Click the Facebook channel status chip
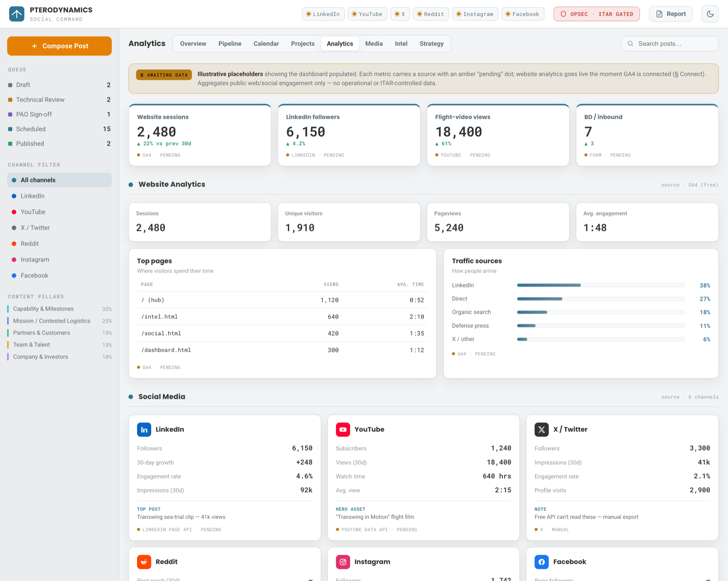 [x=523, y=14]
